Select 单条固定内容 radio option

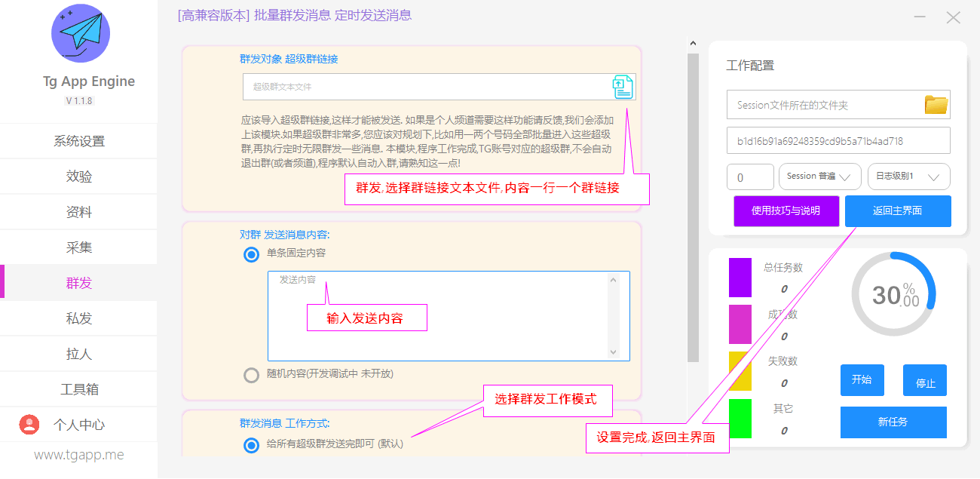pos(252,254)
